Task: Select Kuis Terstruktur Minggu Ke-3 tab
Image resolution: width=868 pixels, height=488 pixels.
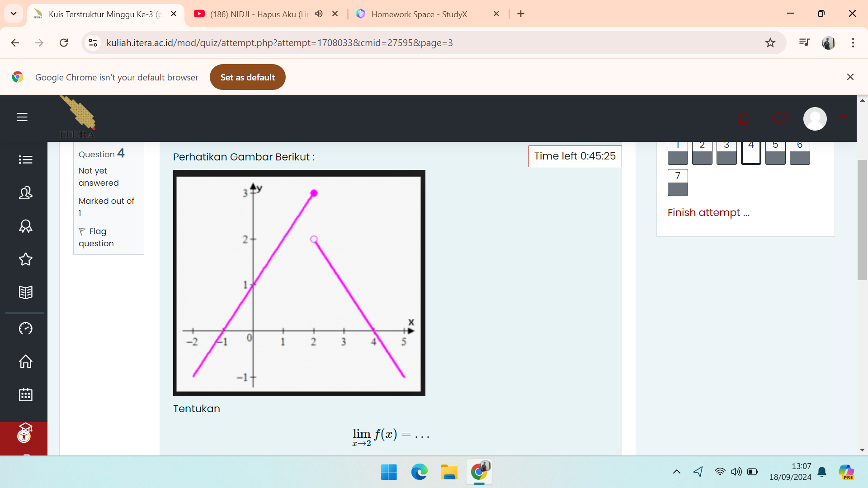Action: (x=107, y=14)
